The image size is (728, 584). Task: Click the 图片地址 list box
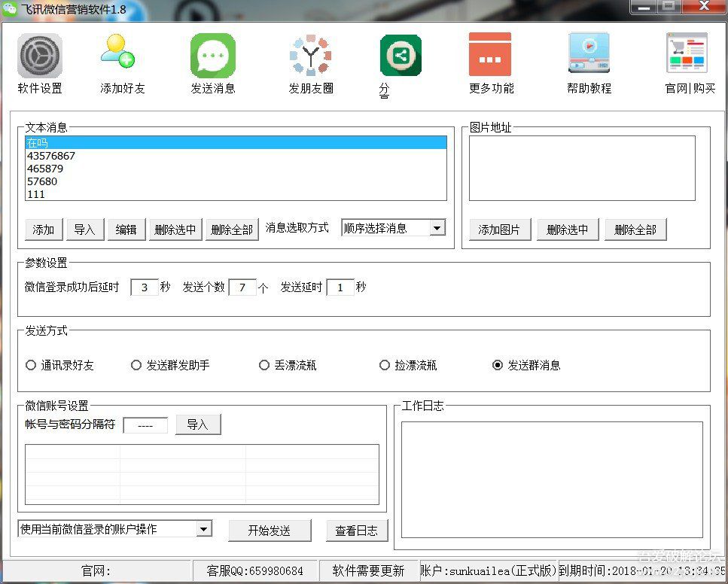tap(582, 168)
